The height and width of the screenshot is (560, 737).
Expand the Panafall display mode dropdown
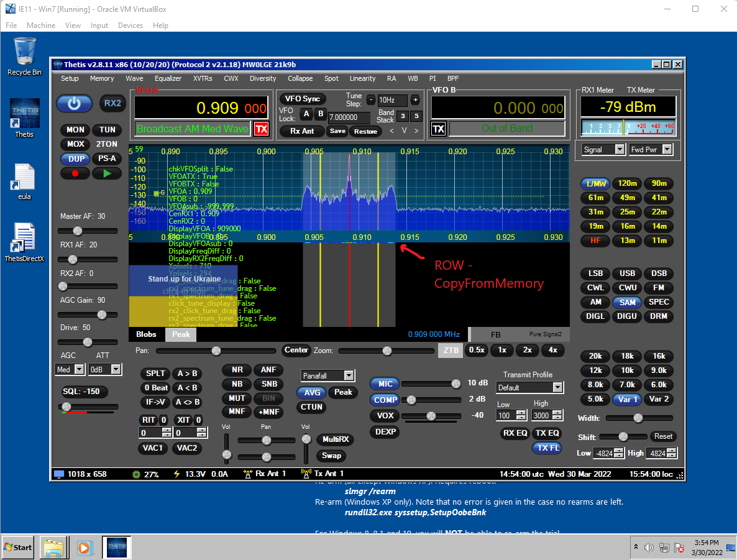349,375
